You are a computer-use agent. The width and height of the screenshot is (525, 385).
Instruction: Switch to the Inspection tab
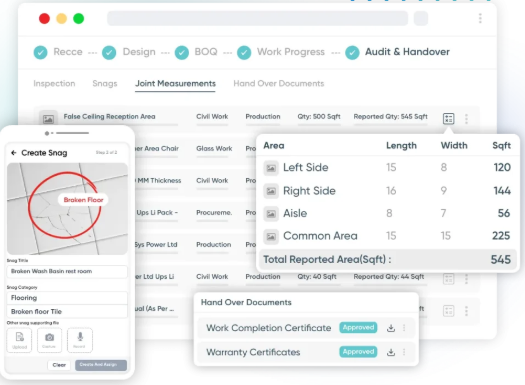coord(54,83)
